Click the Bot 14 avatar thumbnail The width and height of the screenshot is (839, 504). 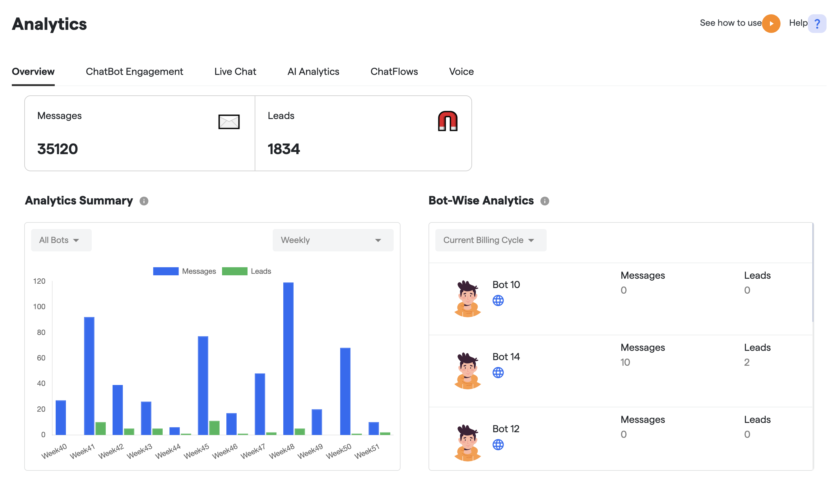(x=467, y=371)
